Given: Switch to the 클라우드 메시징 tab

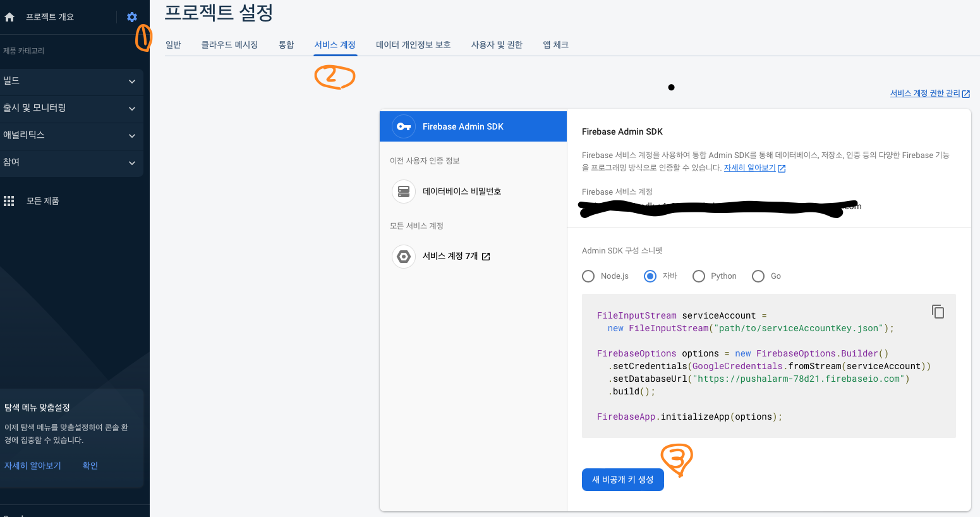Looking at the screenshot, I should 229,45.
